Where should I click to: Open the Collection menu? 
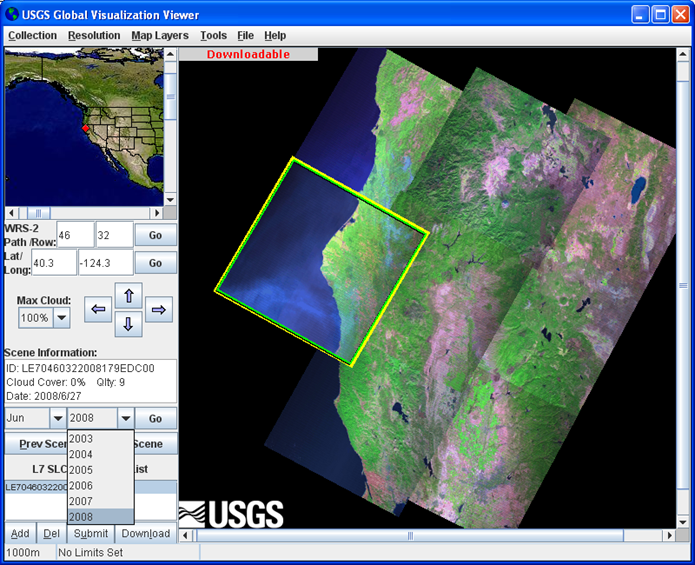click(x=32, y=36)
